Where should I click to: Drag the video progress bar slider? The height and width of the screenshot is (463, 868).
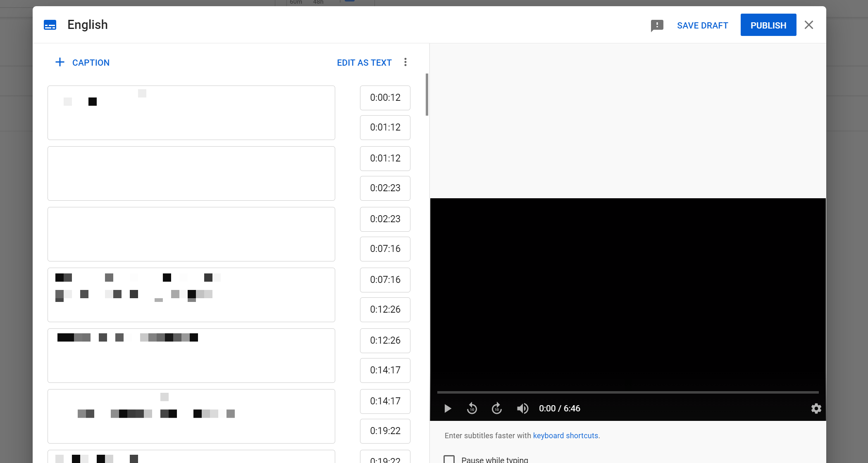438,391
